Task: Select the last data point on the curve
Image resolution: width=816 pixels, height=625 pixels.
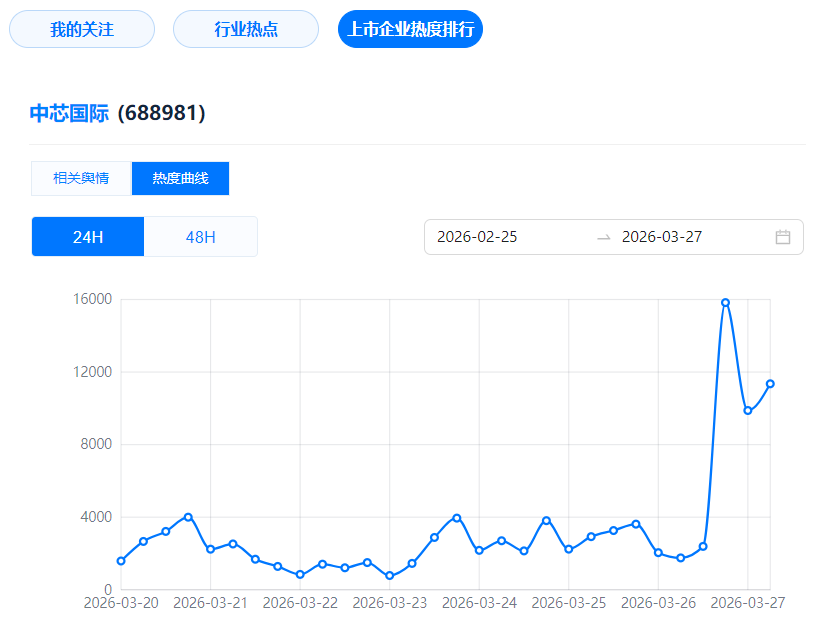Action: pyautogui.click(x=770, y=384)
